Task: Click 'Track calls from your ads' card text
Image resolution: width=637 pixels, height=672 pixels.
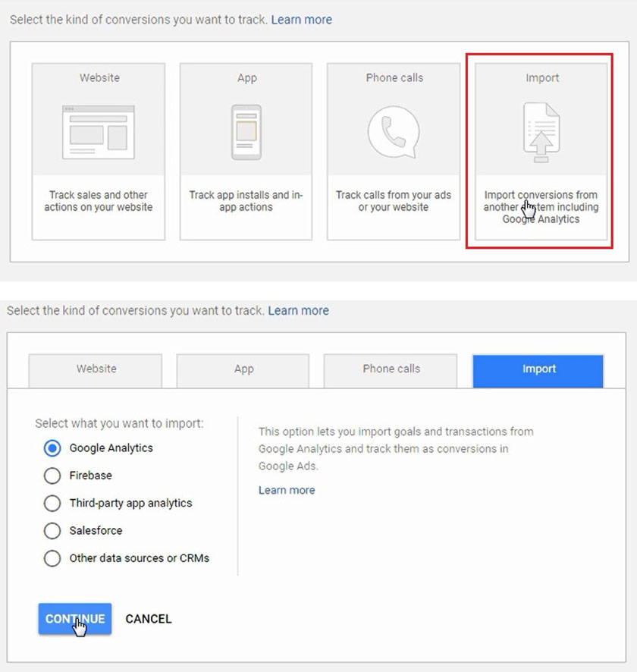Action: pyautogui.click(x=394, y=201)
